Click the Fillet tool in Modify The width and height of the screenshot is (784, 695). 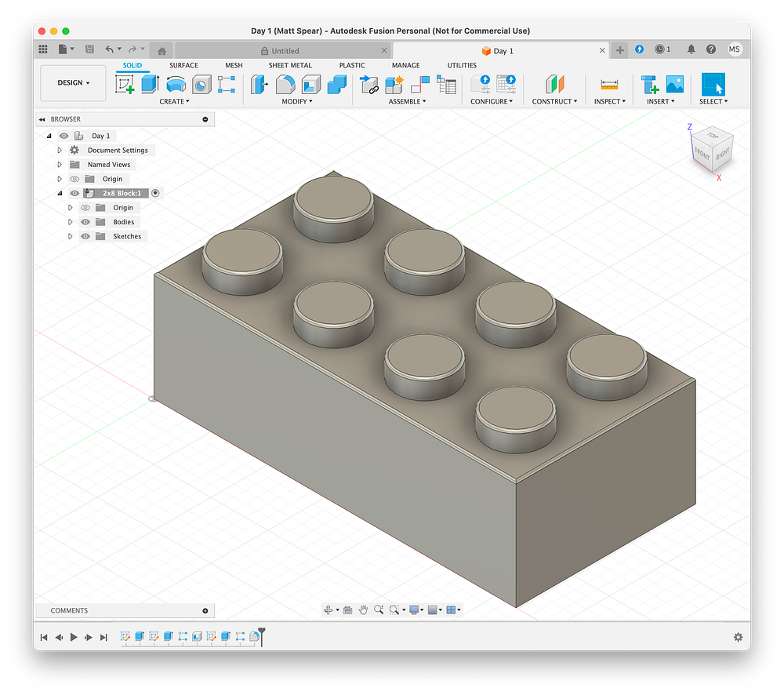(x=285, y=85)
